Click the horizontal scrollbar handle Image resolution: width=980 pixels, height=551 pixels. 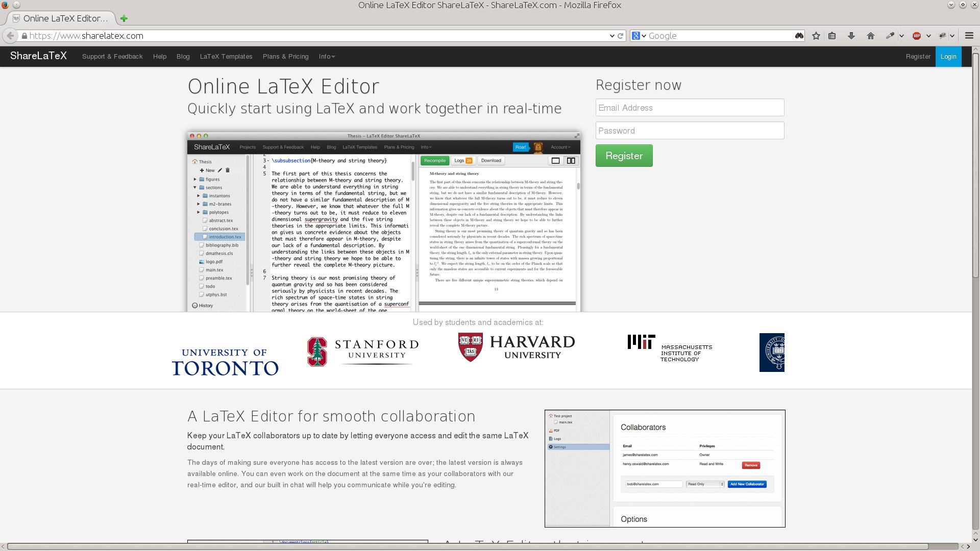(468, 546)
